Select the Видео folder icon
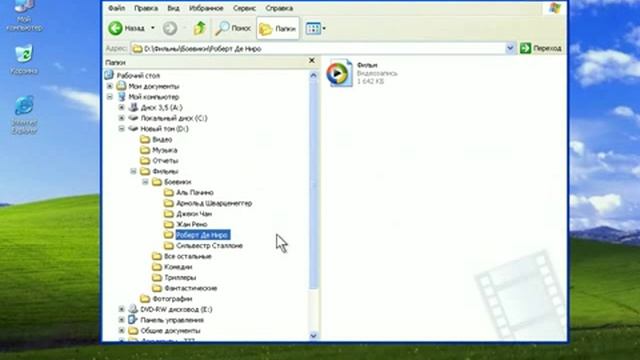The height and width of the screenshot is (360, 640). tap(145, 139)
